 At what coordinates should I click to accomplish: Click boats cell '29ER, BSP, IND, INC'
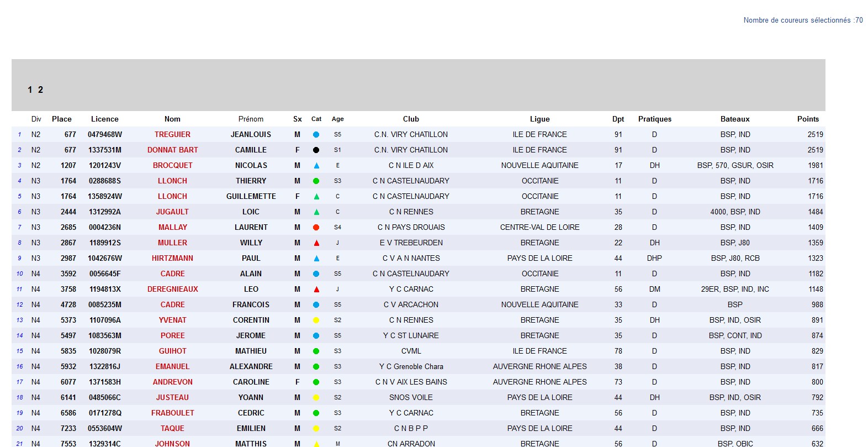click(735, 289)
